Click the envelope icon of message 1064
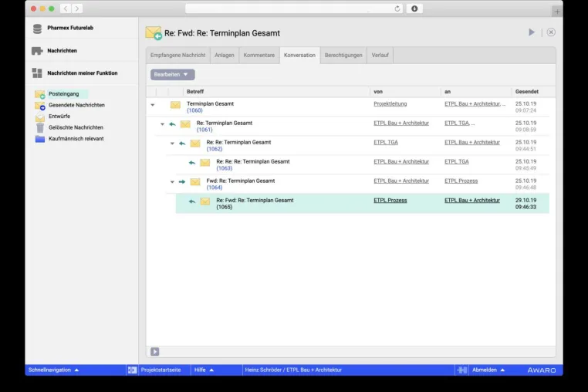 pos(195,182)
